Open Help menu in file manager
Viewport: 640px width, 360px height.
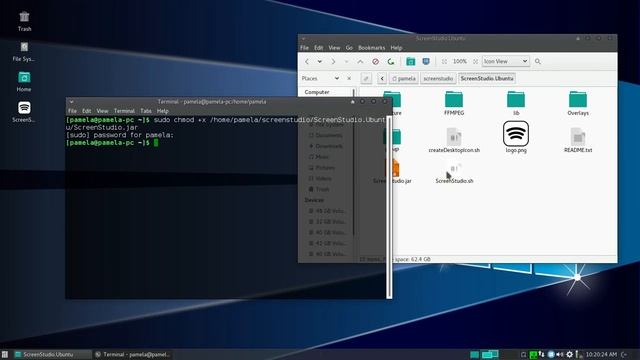pyautogui.click(x=396, y=48)
